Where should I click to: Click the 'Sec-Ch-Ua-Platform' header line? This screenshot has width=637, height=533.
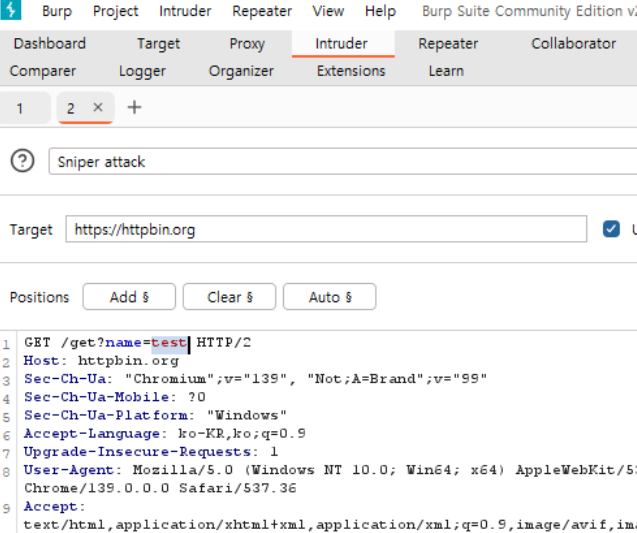(155, 415)
